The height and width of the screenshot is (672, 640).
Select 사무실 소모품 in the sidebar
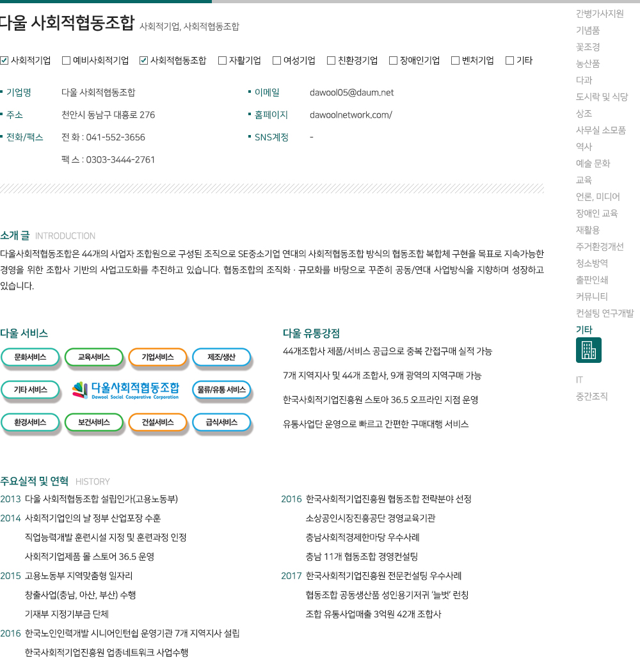pos(601,131)
